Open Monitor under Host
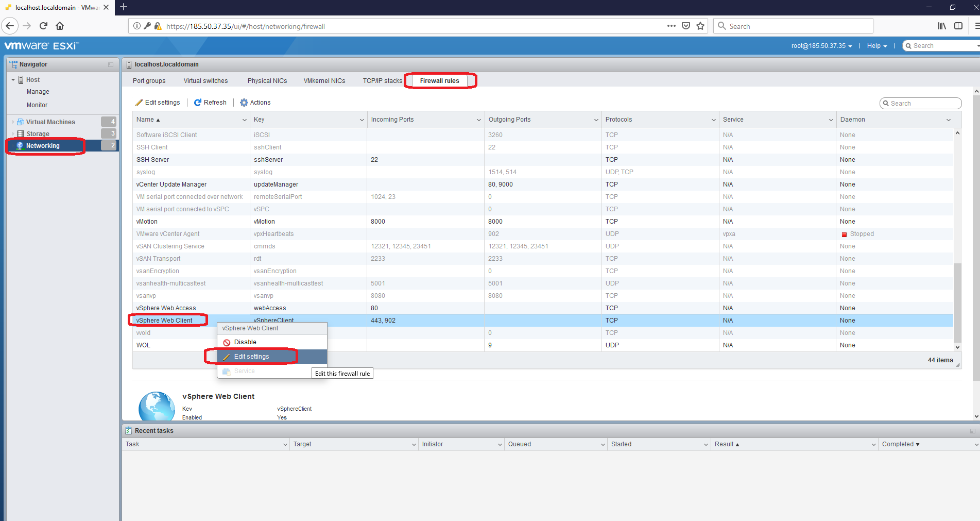The image size is (980, 521). (37, 105)
